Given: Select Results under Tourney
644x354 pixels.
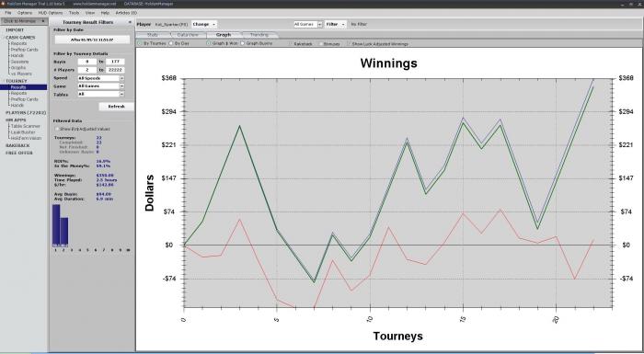Looking at the screenshot, I should pos(24,87).
